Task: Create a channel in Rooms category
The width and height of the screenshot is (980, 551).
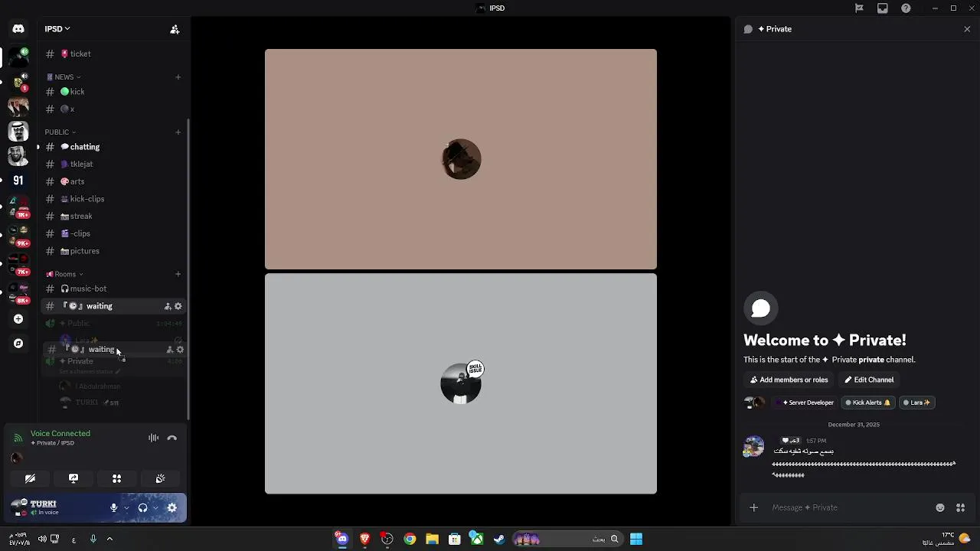Action: click(178, 274)
